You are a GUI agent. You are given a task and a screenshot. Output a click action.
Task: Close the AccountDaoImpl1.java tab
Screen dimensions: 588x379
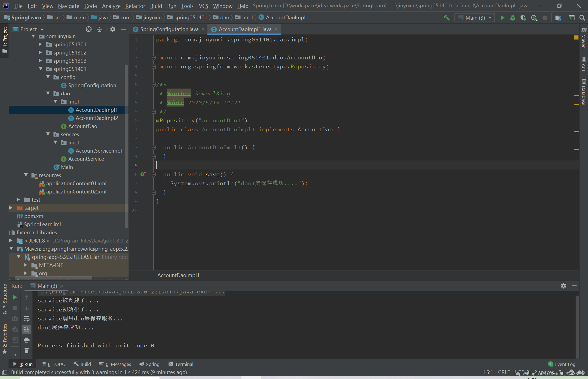point(276,29)
